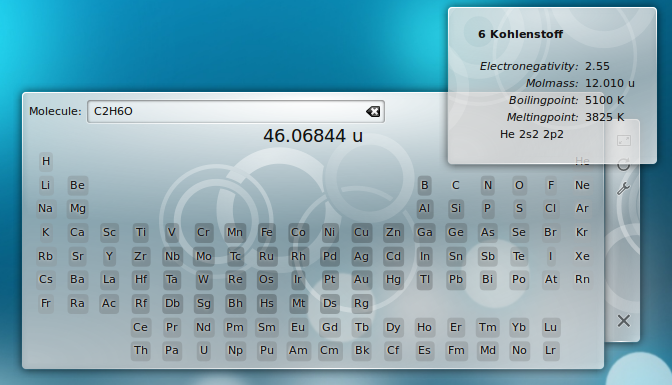Image resolution: width=672 pixels, height=385 pixels.
Task: Select the Rb element
Action: click(x=45, y=256)
